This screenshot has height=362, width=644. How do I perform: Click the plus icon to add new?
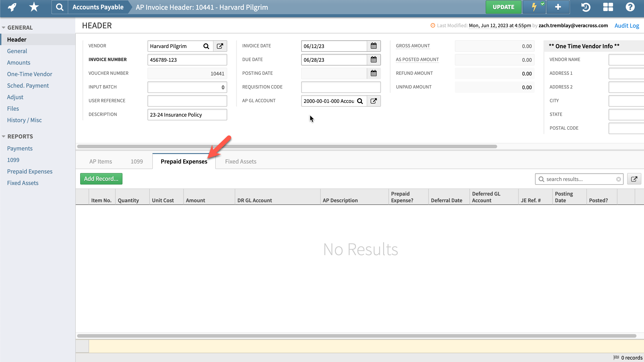tap(558, 7)
